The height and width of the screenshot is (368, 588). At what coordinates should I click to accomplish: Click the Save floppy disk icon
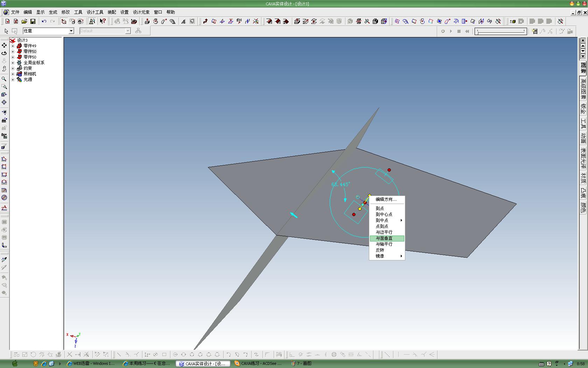33,21
